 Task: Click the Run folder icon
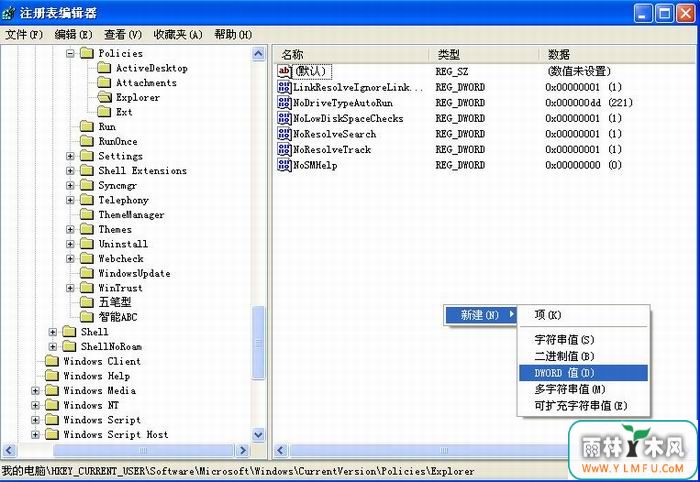click(87, 127)
